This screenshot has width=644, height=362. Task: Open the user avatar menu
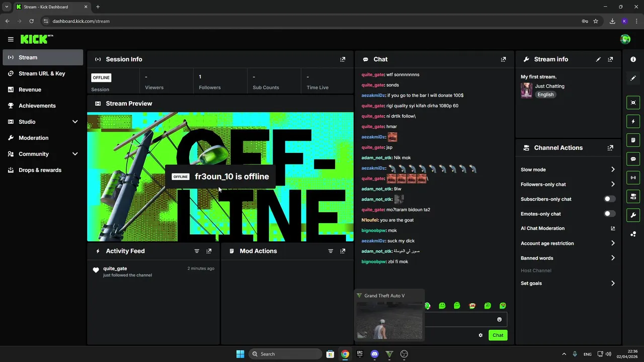625,39
